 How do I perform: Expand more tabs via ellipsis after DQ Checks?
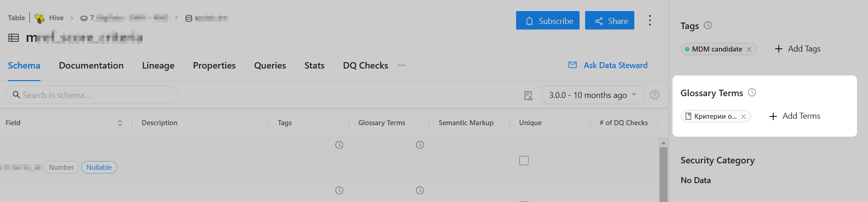[402, 65]
